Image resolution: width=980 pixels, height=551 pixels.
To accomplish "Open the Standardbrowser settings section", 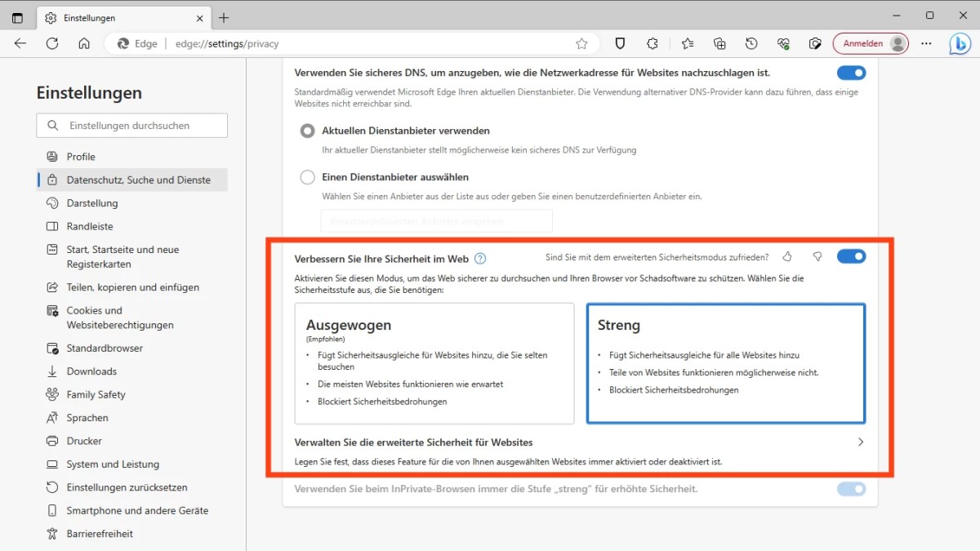I will (x=132, y=349).
